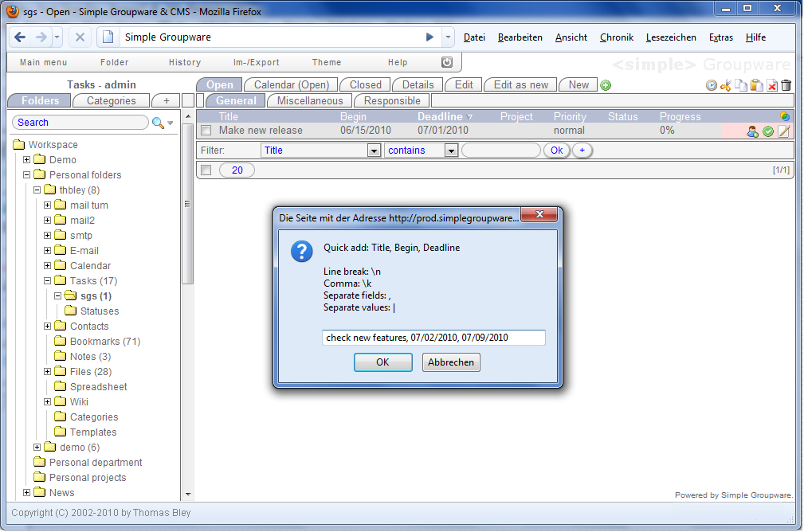The height and width of the screenshot is (532, 804).
Task: Click pencil edit icon in Make new release row
Action: pos(783,131)
